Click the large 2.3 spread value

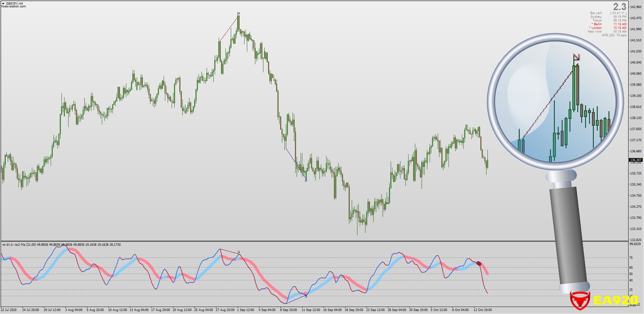[x=619, y=7]
